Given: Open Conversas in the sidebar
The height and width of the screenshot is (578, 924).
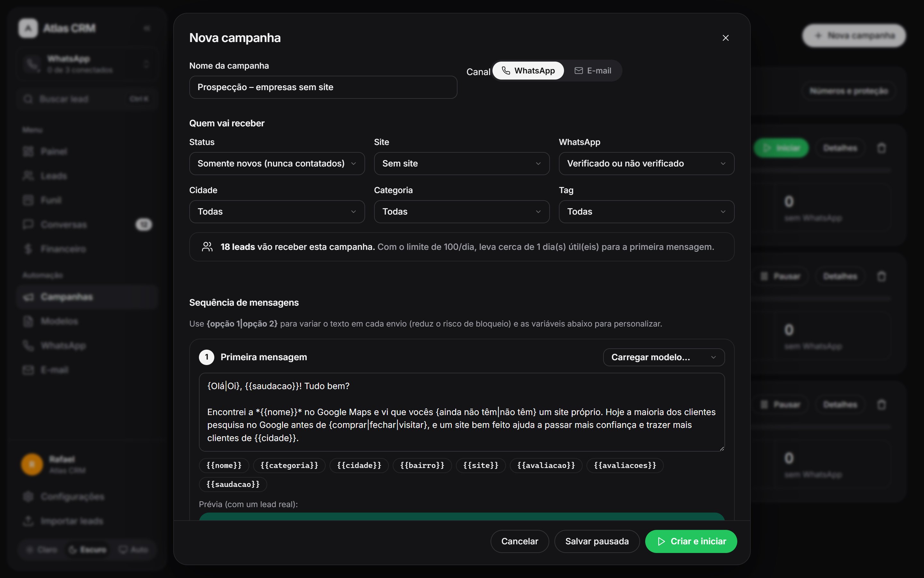Looking at the screenshot, I should [87, 225].
